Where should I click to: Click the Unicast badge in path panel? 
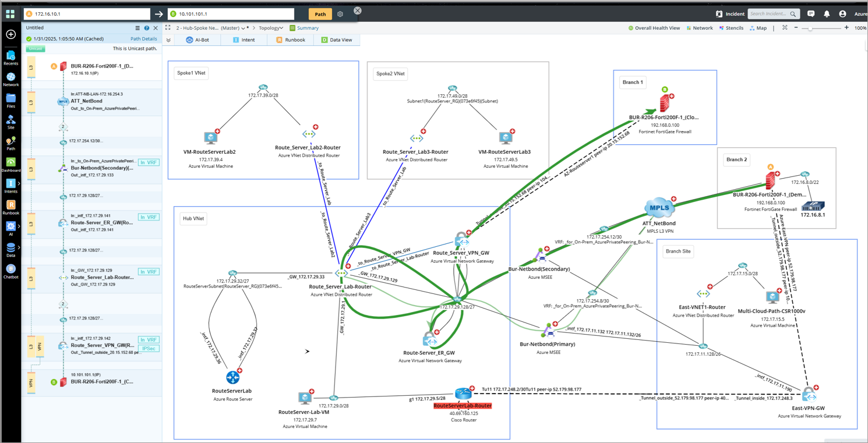click(x=36, y=49)
